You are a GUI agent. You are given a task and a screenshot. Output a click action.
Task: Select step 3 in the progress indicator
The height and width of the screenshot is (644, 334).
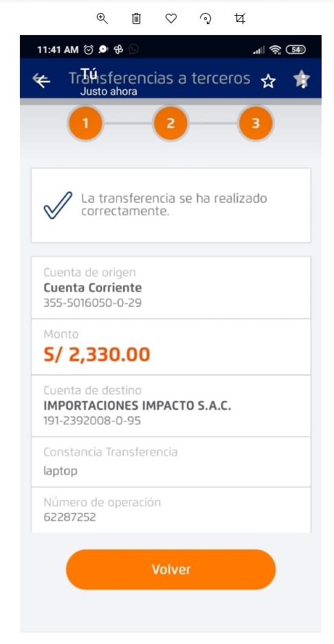(x=256, y=123)
